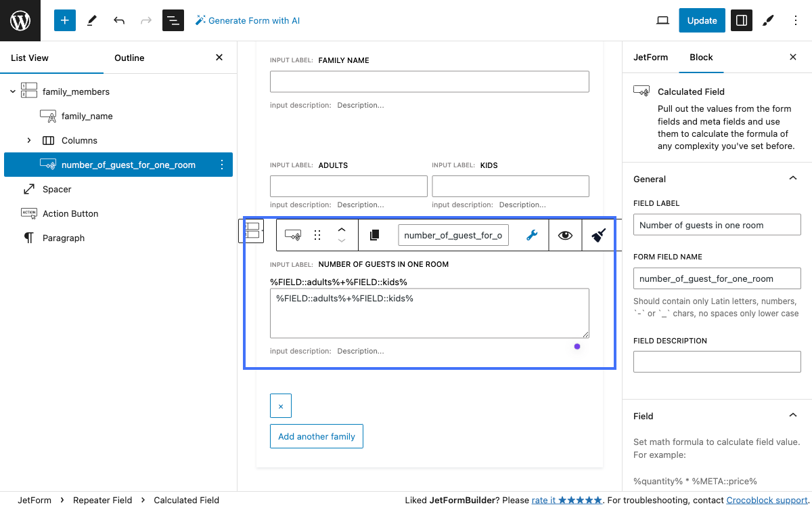This screenshot has height=508, width=812.
Task: Switch to the JetForm tab
Action: click(x=650, y=57)
